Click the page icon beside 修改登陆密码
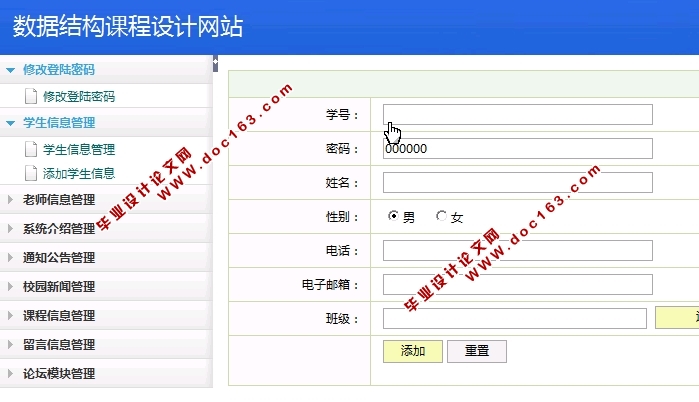This screenshot has height=402, width=699. click(x=30, y=97)
